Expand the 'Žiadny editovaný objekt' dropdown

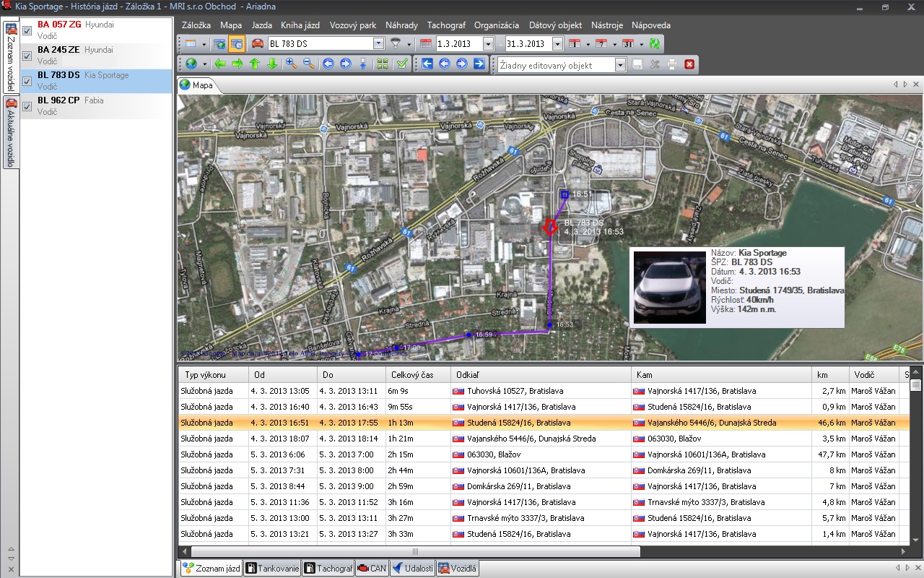click(x=619, y=65)
